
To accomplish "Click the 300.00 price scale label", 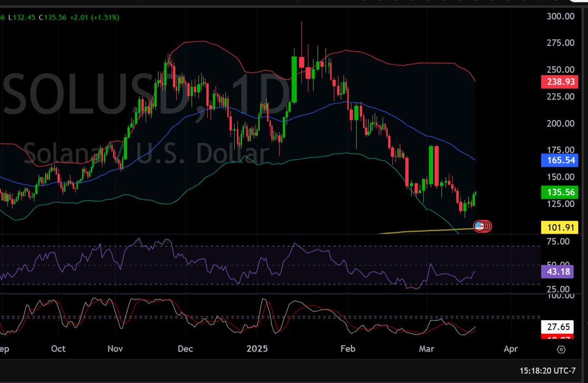I will pos(561,17).
